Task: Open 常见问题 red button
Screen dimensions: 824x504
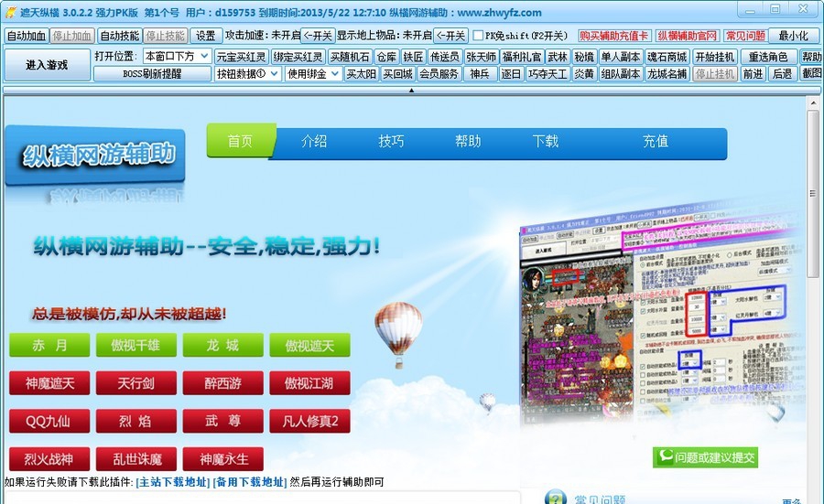Action: 745,36
